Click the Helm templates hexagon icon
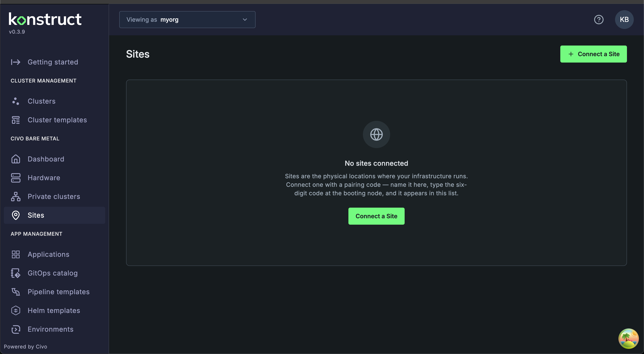The width and height of the screenshot is (644, 354). [x=16, y=310]
